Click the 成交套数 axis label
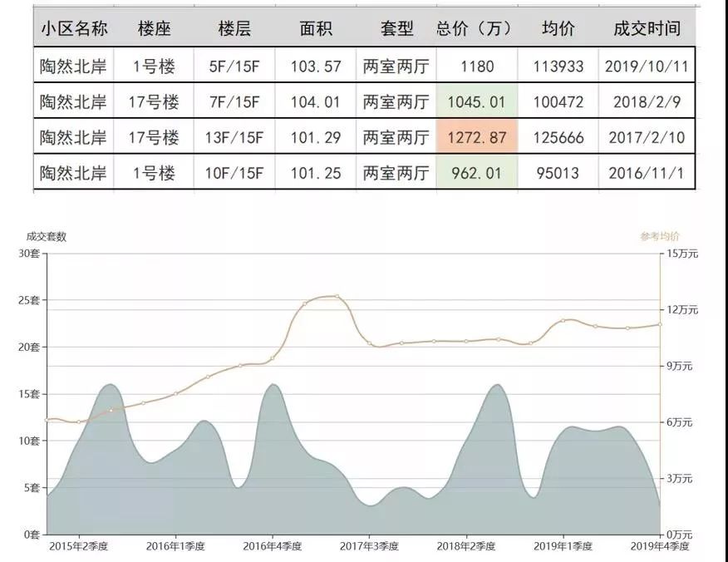The width and height of the screenshot is (728, 562). [46, 235]
